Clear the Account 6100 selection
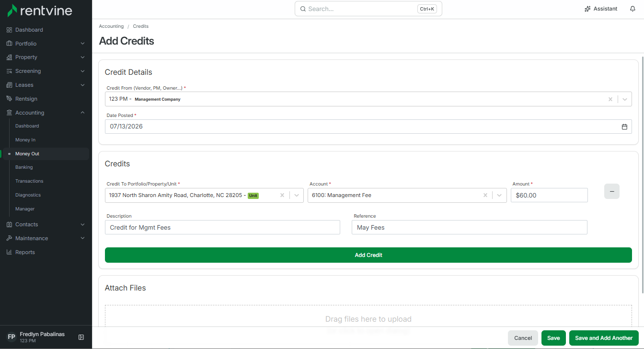This screenshot has height=349, width=644. [485, 195]
